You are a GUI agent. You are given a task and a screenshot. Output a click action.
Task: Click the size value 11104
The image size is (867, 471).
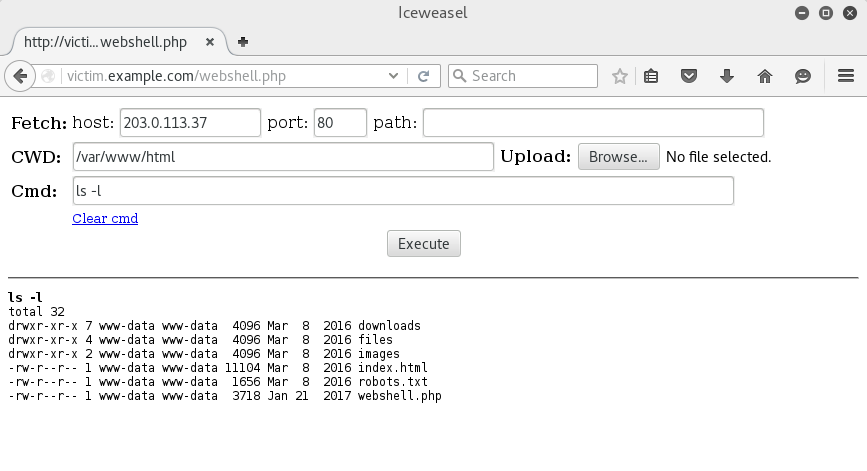(242, 368)
